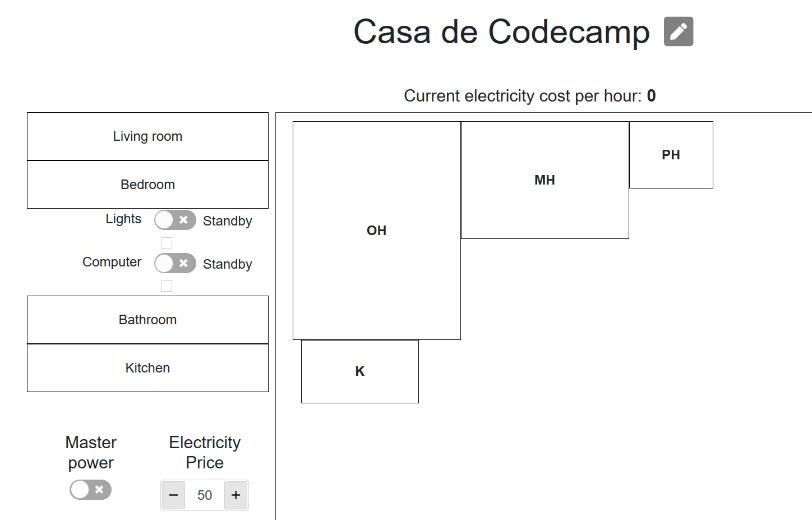The height and width of the screenshot is (520, 812).
Task: Expand the Living room section
Action: [x=147, y=136]
